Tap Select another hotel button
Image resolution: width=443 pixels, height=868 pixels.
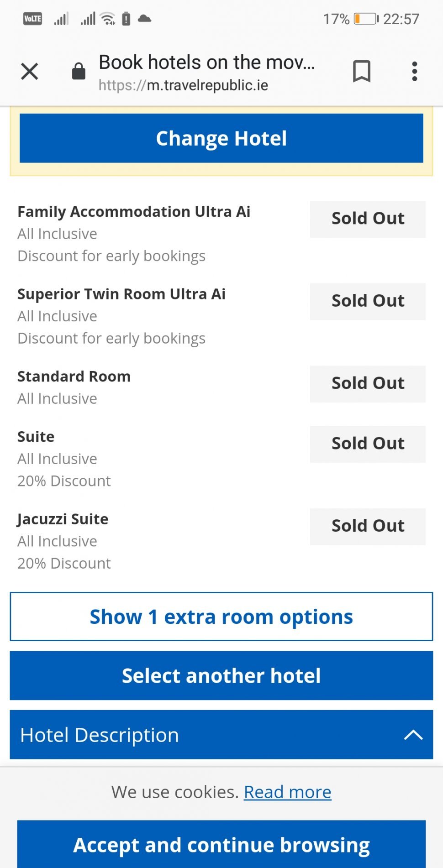221,675
